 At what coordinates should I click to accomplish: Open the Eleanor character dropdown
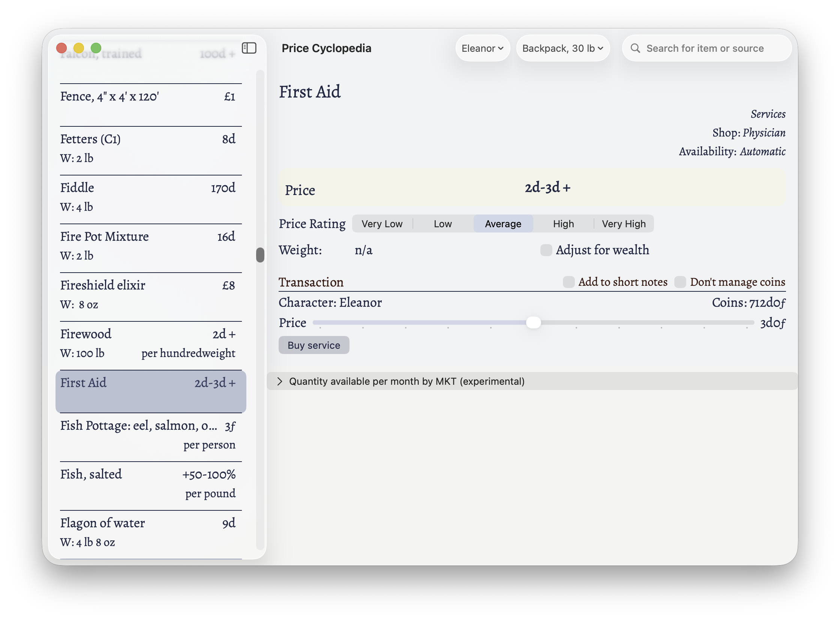tap(482, 48)
